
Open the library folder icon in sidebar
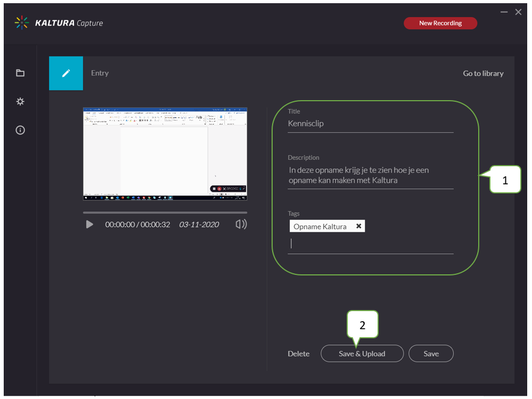tap(20, 73)
